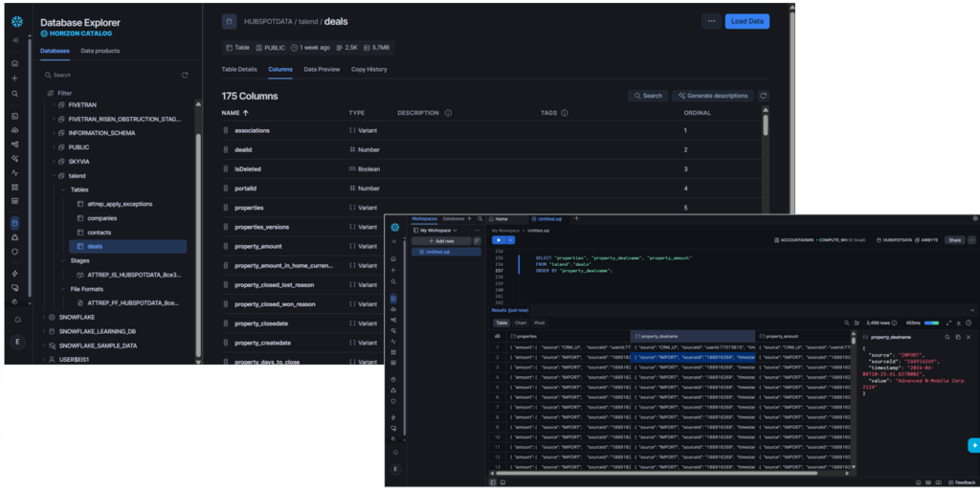Expand the SNOWFLAKE_SAMPLE_DATA database
The image size is (980, 491).
(44, 346)
